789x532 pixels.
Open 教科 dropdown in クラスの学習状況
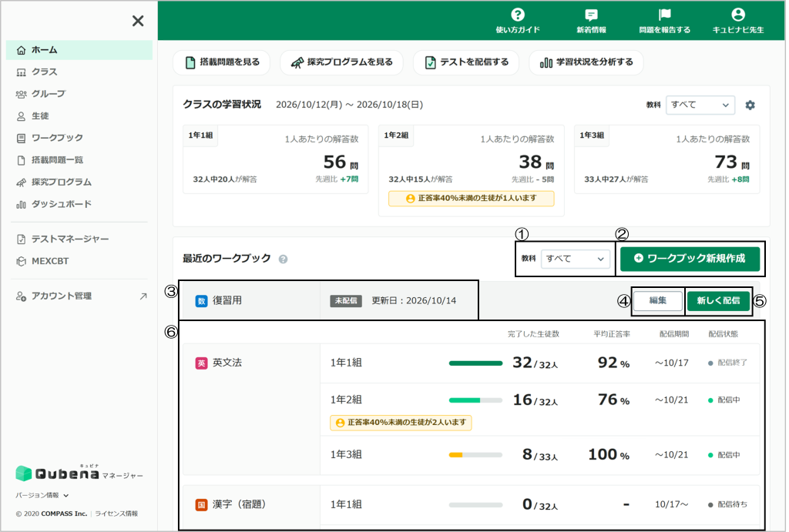[700, 105]
